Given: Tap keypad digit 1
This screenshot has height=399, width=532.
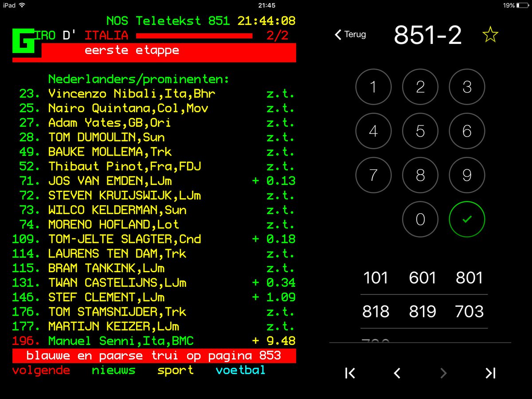Looking at the screenshot, I should point(373,87).
